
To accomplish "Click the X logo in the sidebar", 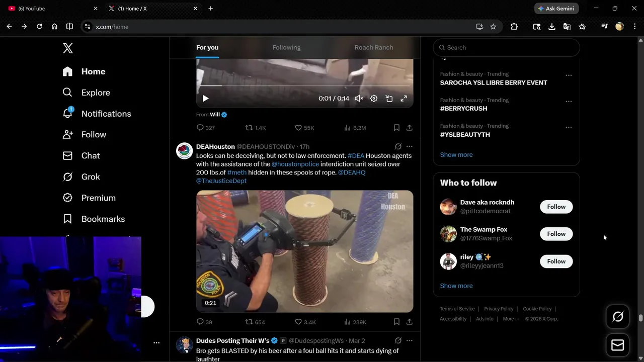I will 68,48.
